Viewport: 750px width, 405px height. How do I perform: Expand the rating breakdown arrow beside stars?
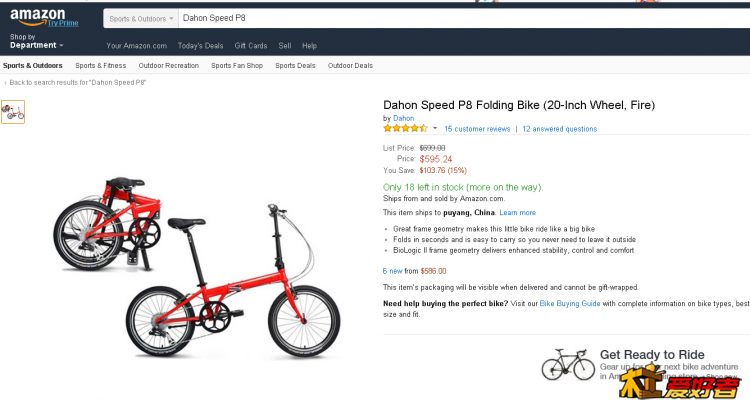(435, 128)
